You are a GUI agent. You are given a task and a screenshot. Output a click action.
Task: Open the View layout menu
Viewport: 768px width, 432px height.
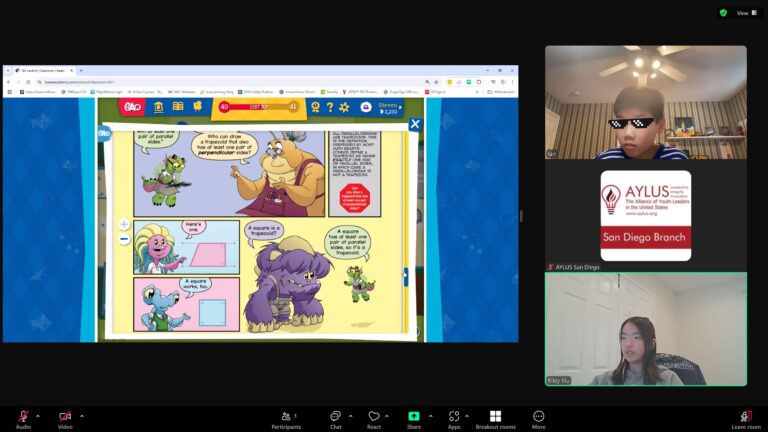(x=747, y=13)
